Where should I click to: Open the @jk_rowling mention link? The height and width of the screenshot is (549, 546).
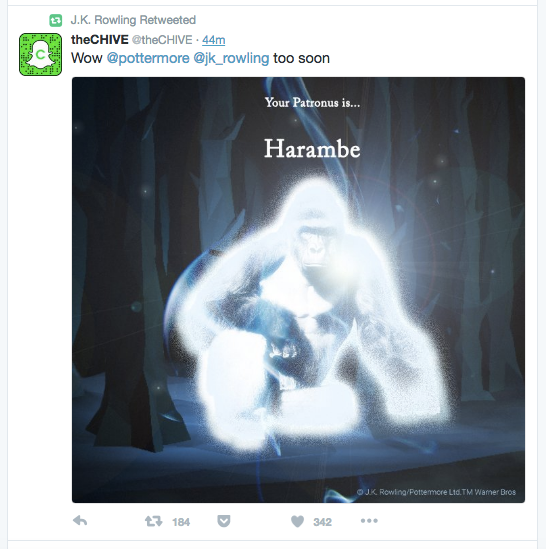point(231,58)
